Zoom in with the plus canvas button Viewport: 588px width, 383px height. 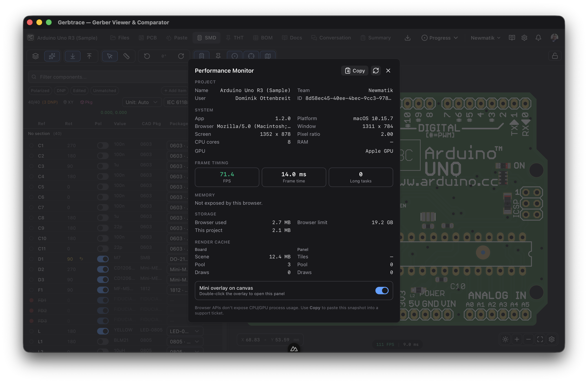point(517,339)
